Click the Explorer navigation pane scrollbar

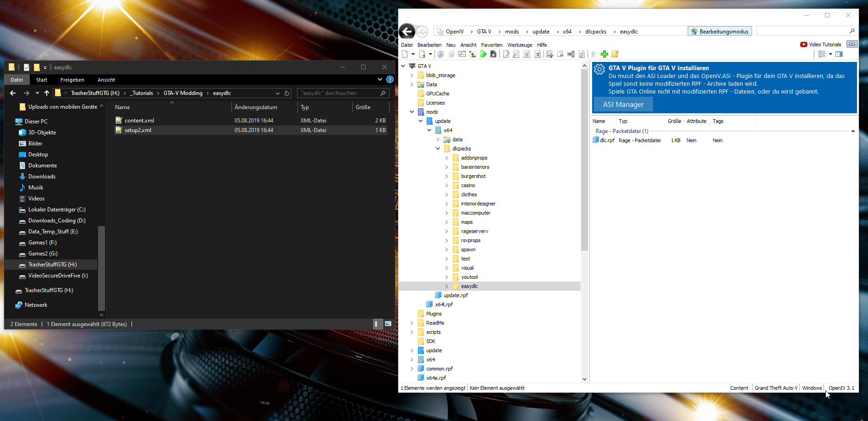(x=101, y=268)
